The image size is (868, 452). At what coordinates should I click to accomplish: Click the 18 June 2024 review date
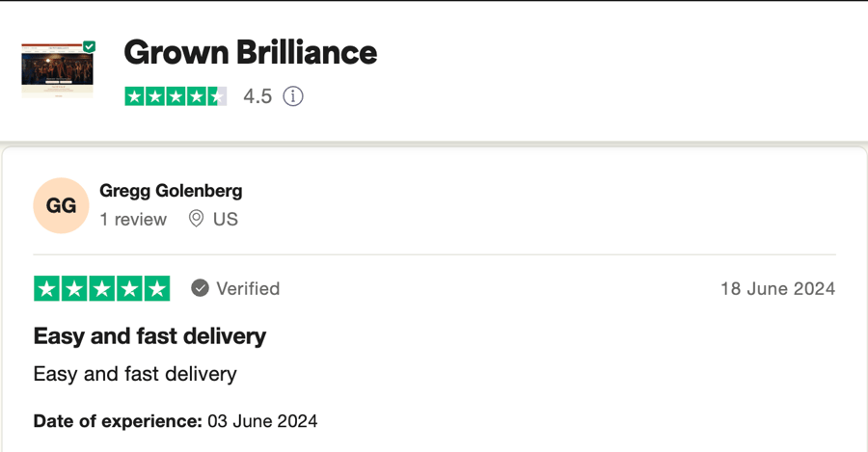[777, 288]
